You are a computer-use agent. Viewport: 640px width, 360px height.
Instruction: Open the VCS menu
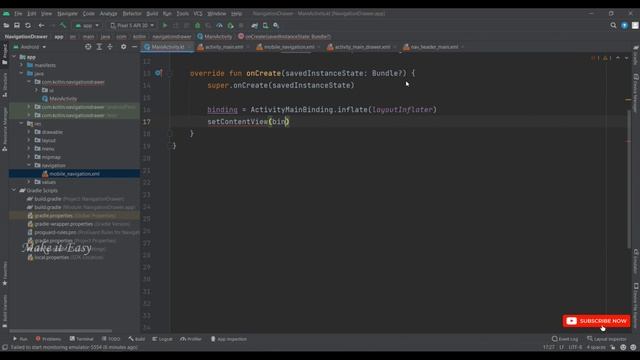(198, 13)
